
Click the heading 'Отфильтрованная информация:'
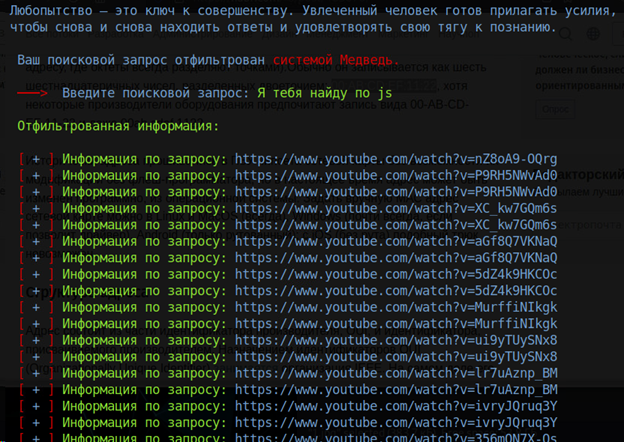click(118, 126)
